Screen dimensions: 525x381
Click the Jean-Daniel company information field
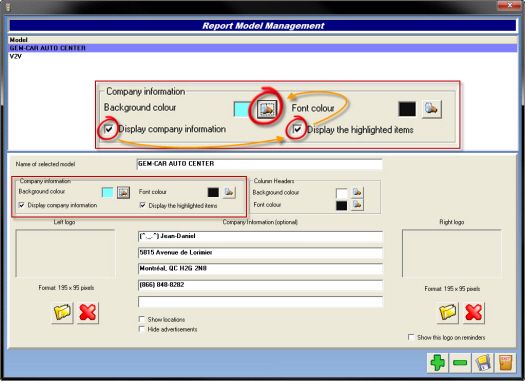pyautogui.click(x=260, y=236)
